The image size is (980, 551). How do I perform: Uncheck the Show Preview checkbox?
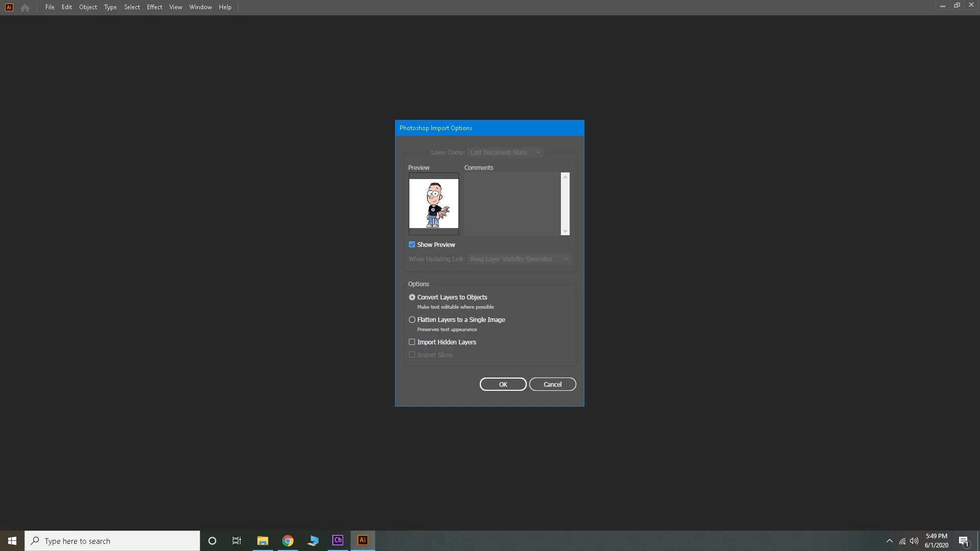(412, 245)
